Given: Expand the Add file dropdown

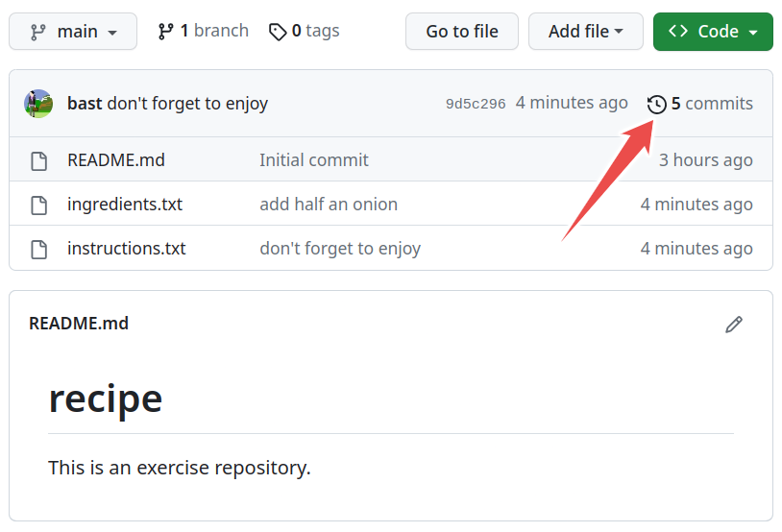Looking at the screenshot, I should [585, 32].
